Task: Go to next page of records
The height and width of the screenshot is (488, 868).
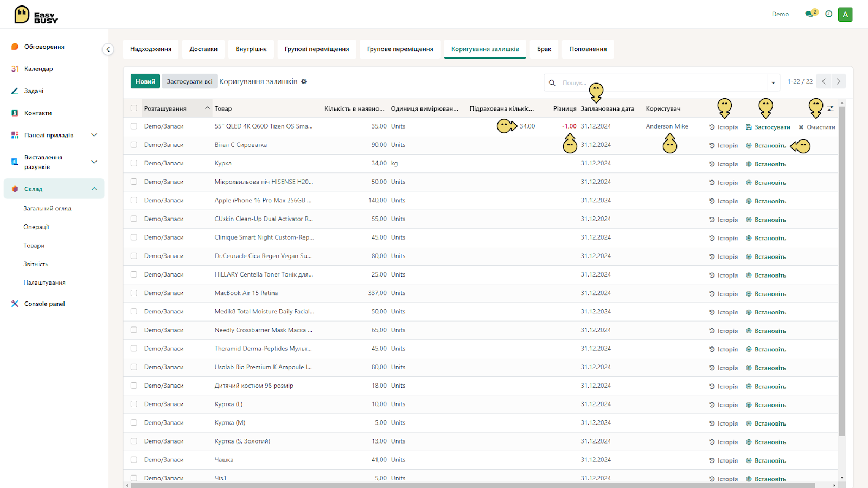Action: click(x=838, y=81)
